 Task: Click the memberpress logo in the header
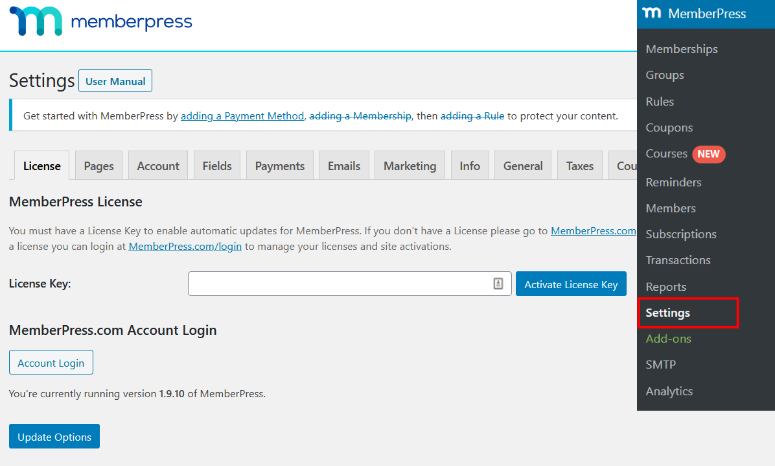[101, 21]
